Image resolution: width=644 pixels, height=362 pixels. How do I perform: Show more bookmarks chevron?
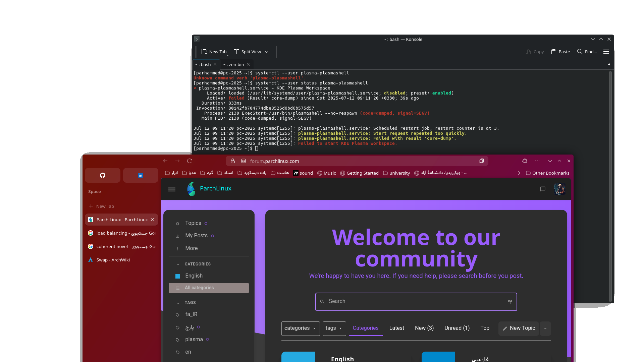tap(519, 173)
